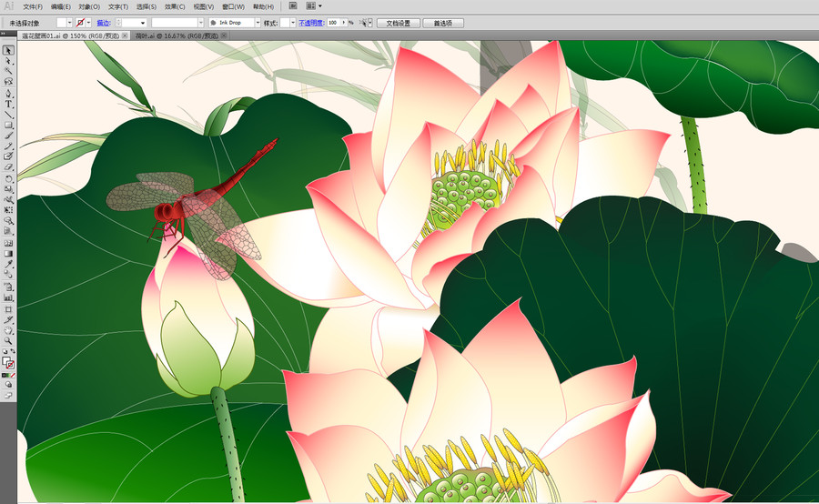The width and height of the screenshot is (819, 504).
Task: Pick the Artboard tool
Action: [x=8, y=309]
